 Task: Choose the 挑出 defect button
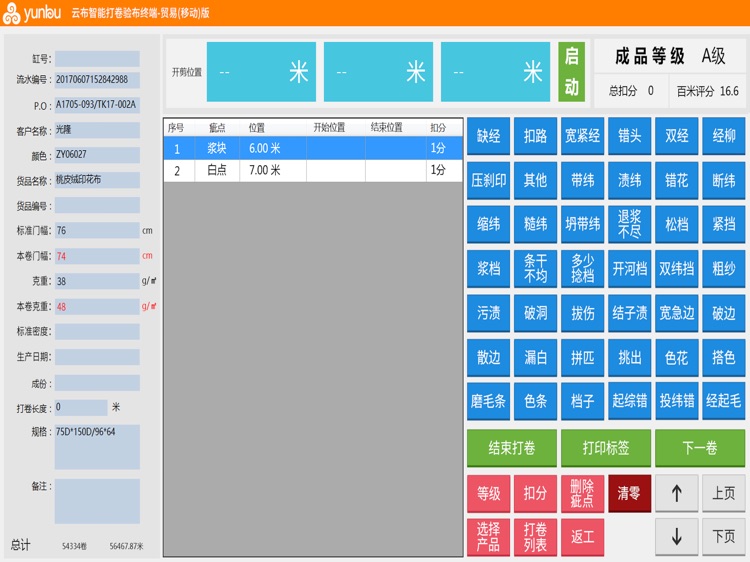click(629, 357)
